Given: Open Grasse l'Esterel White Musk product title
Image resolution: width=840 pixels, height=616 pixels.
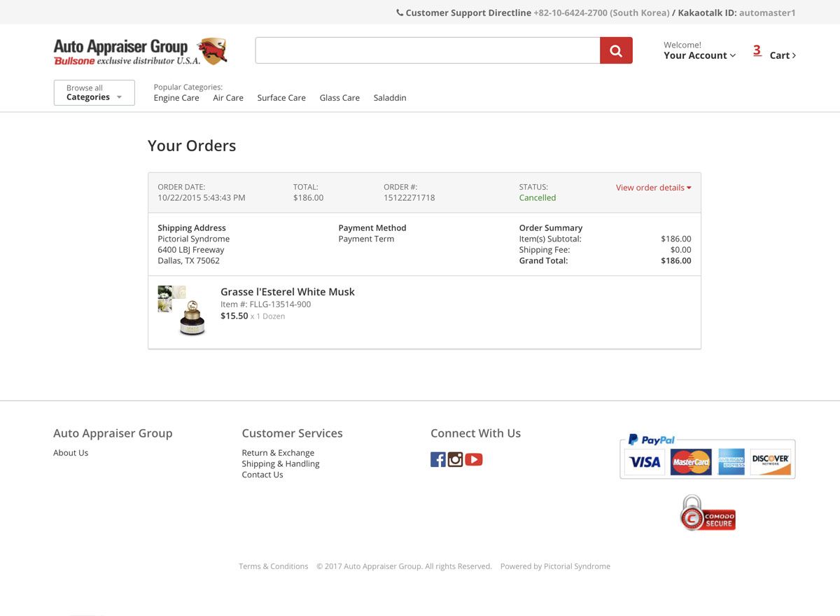Looking at the screenshot, I should pyautogui.click(x=288, y=292).
